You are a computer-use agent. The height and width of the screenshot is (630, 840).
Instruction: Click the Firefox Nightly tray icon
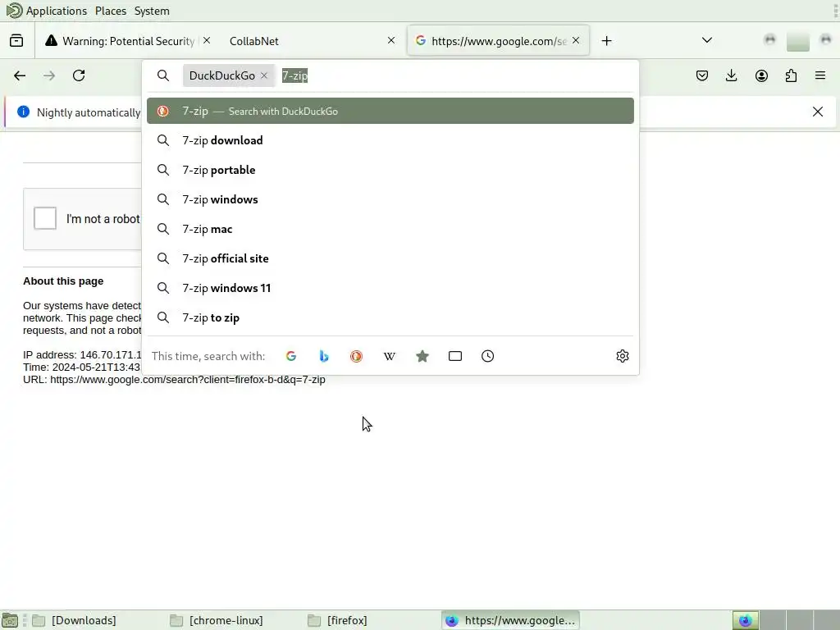745,620
